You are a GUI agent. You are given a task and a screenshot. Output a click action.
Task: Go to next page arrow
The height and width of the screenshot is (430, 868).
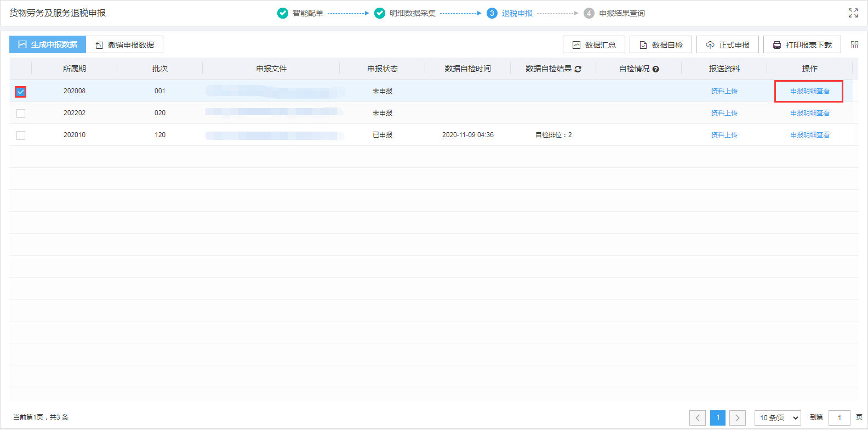tap(738, 418)
